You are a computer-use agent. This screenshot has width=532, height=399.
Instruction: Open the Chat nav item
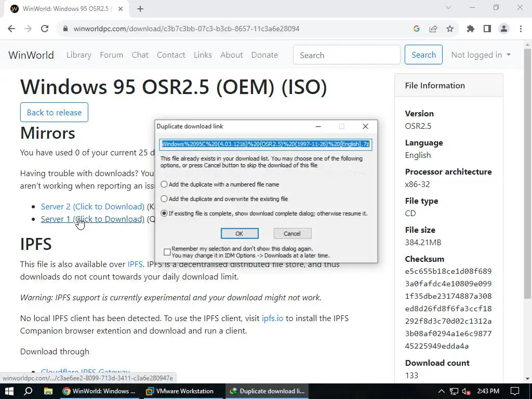(140, 55)
